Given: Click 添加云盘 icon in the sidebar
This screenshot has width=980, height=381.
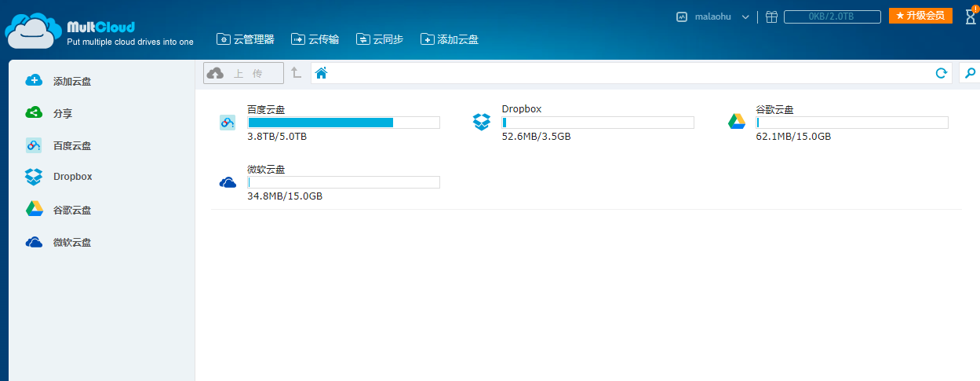Looking at the screenshot, I should 34,80.
